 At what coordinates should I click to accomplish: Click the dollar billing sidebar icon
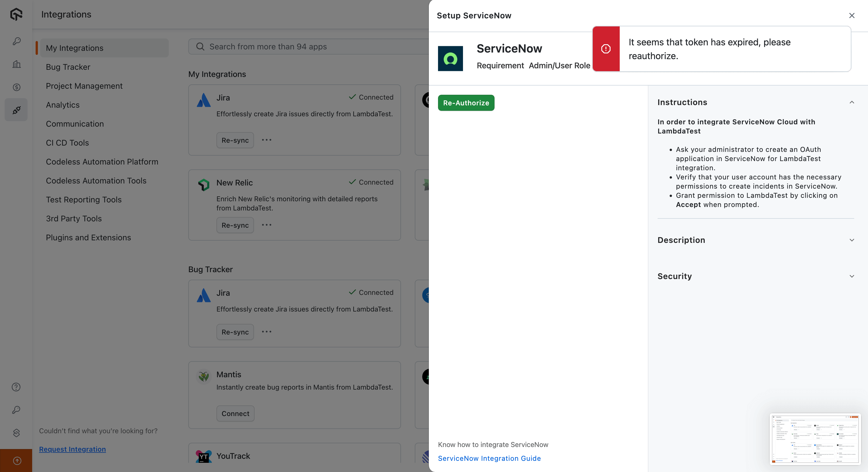pos(16,87)
